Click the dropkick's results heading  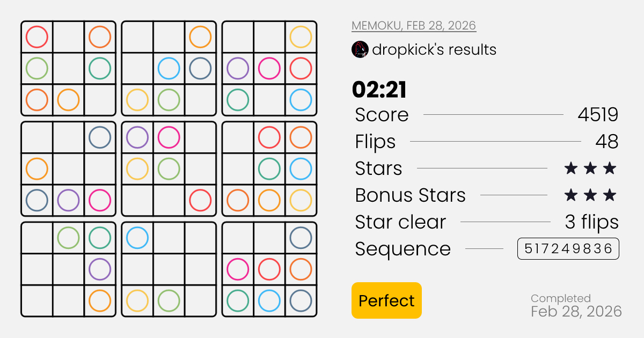[x=434, y=50]
